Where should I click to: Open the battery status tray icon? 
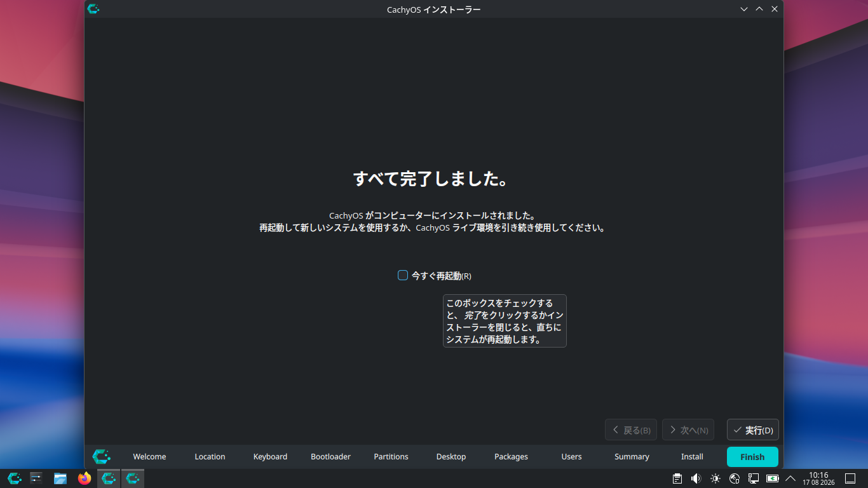tap(773, 478)
